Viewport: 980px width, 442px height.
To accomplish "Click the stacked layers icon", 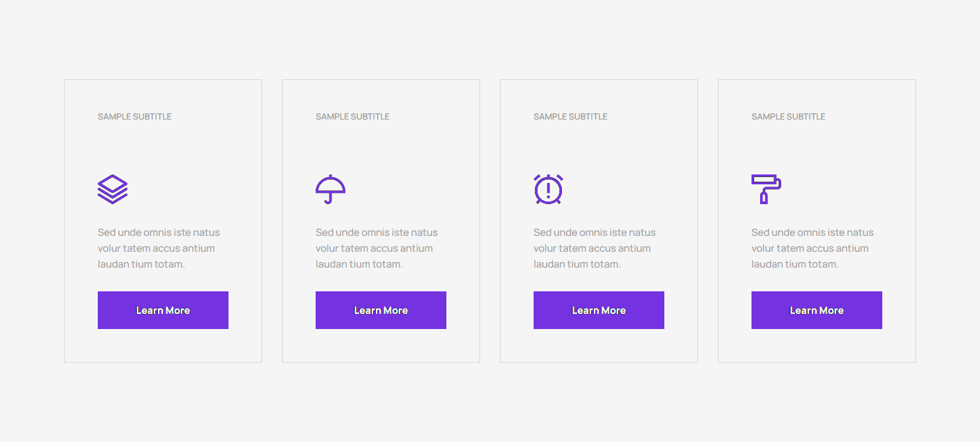I will coord(112,189).
